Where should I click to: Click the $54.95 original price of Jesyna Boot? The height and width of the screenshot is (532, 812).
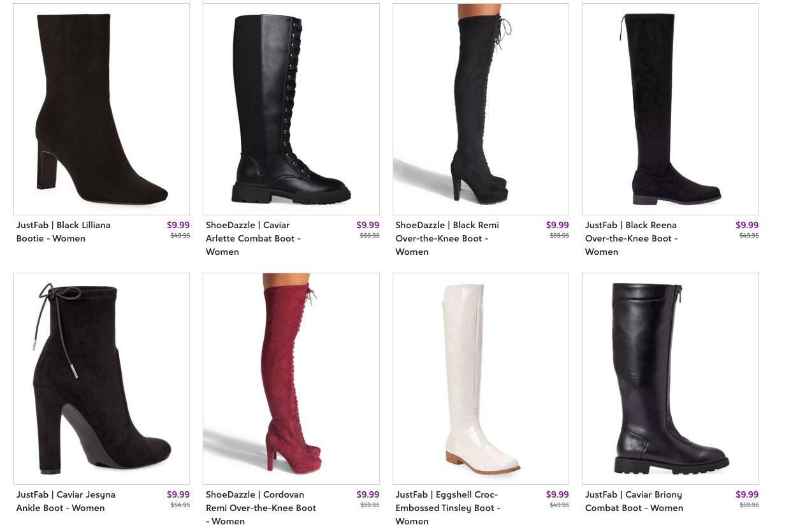[180, 505]
